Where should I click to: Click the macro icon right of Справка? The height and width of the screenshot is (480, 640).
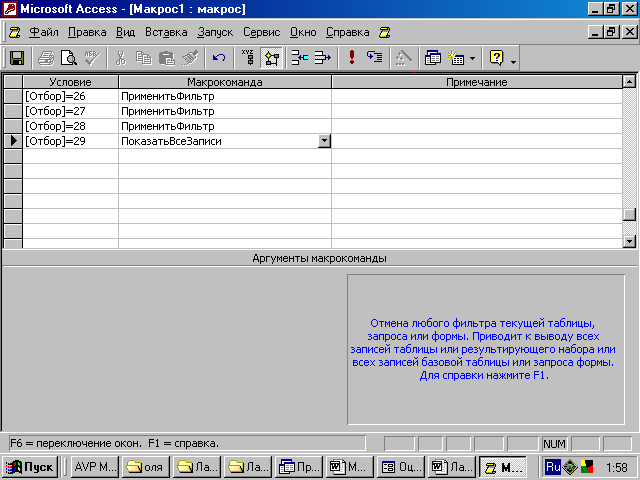384,32
